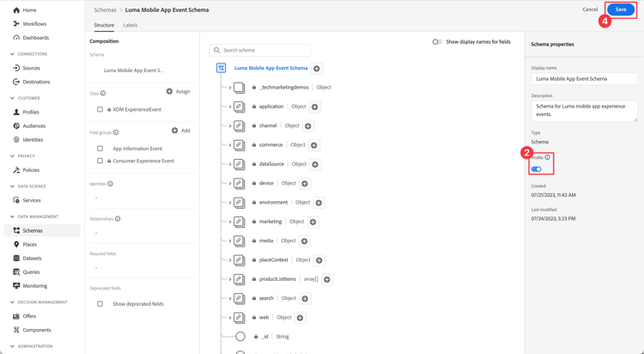Screen dimensions: 644x354
Task: Open Queries in the sidebar
Action: point(31,272)
